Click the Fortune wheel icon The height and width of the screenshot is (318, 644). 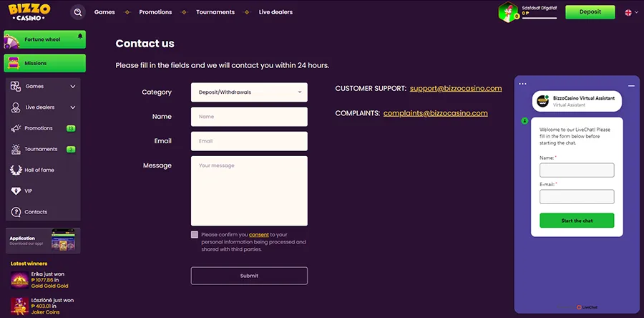point(12,40)
